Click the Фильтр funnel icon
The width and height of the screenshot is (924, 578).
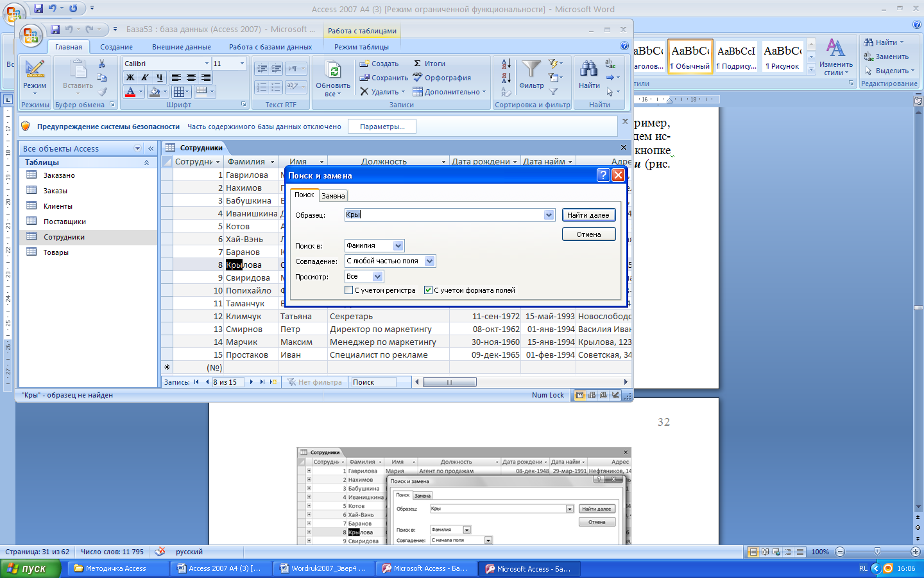531,69
